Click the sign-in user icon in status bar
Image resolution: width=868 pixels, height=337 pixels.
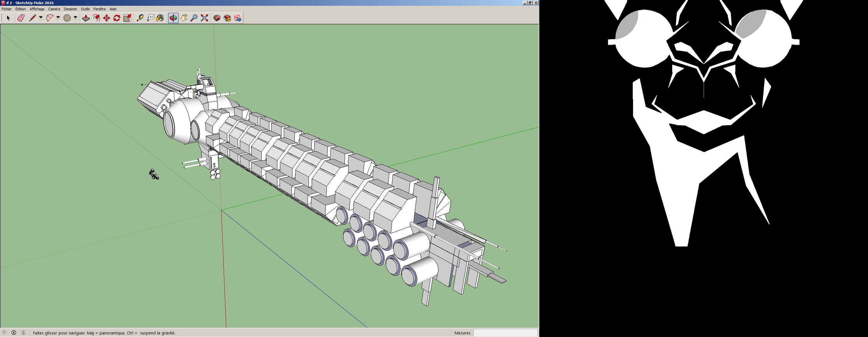tap(23, 333)
